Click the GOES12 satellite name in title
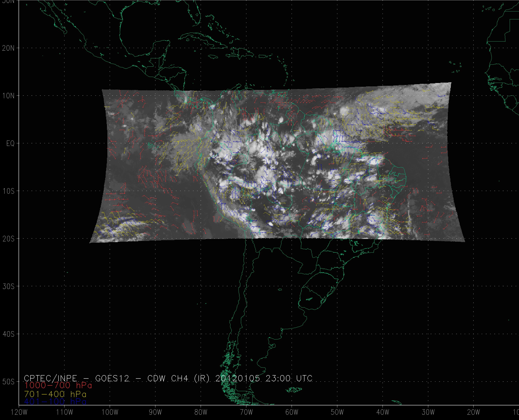The image size is (519, 420). [112, 378]
